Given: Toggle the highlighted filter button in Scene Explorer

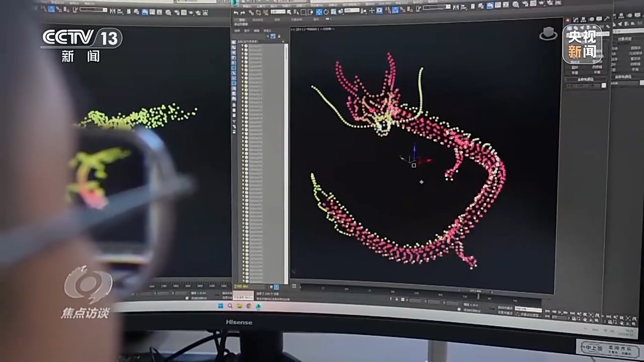Looking at the screenshot, I should pyautogui.click(x=273, y=36).
